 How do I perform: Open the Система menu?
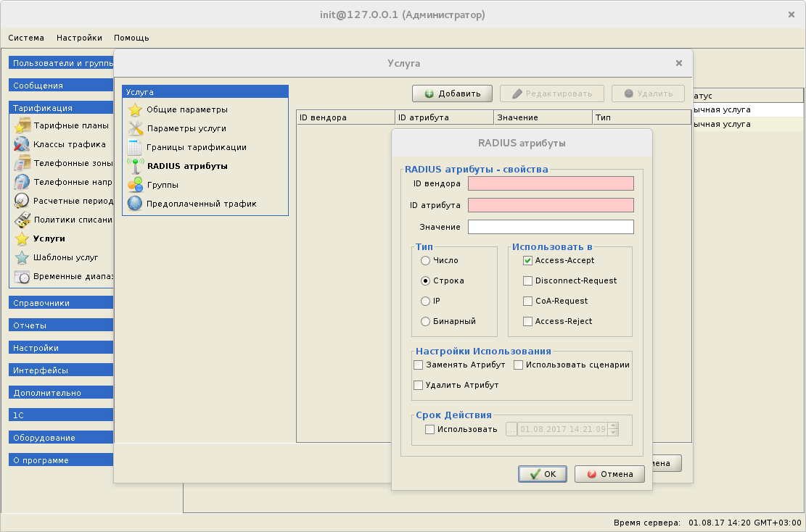(26, 38)
